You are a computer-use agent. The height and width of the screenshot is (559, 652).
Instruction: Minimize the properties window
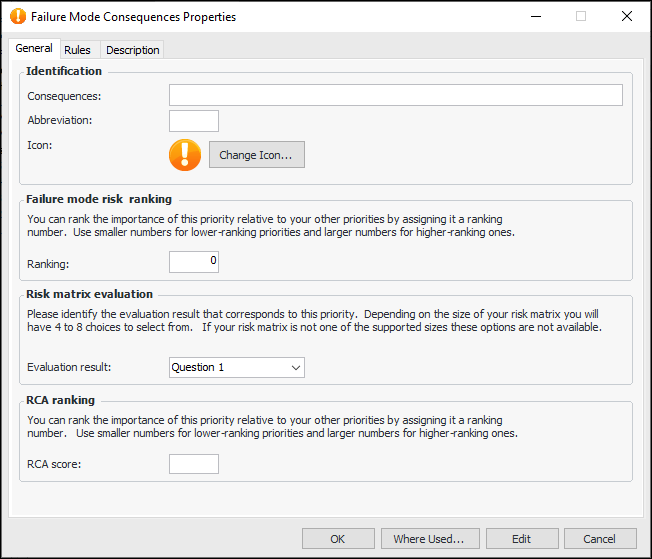coord(535,17)
